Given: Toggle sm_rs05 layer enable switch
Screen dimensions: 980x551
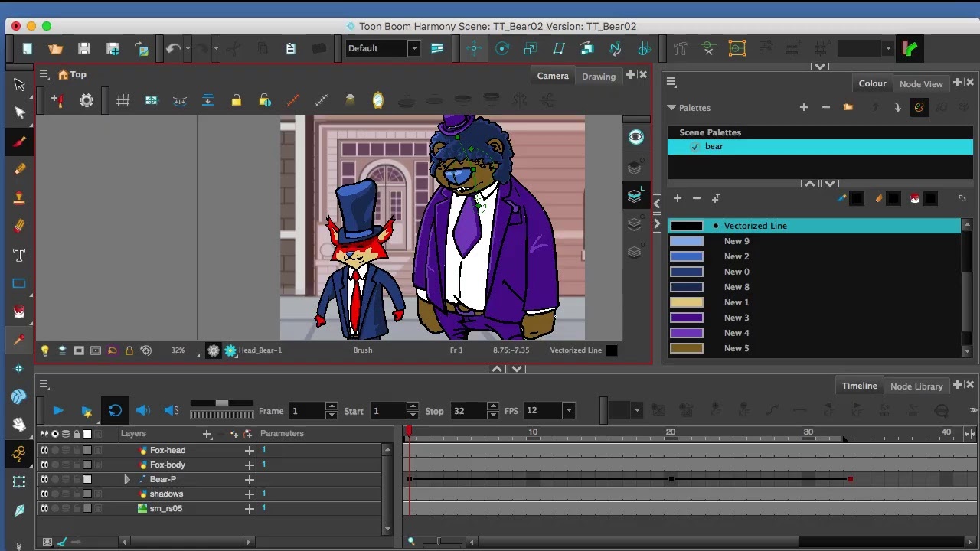Looking at the screenshot, I should click(44, 508).
